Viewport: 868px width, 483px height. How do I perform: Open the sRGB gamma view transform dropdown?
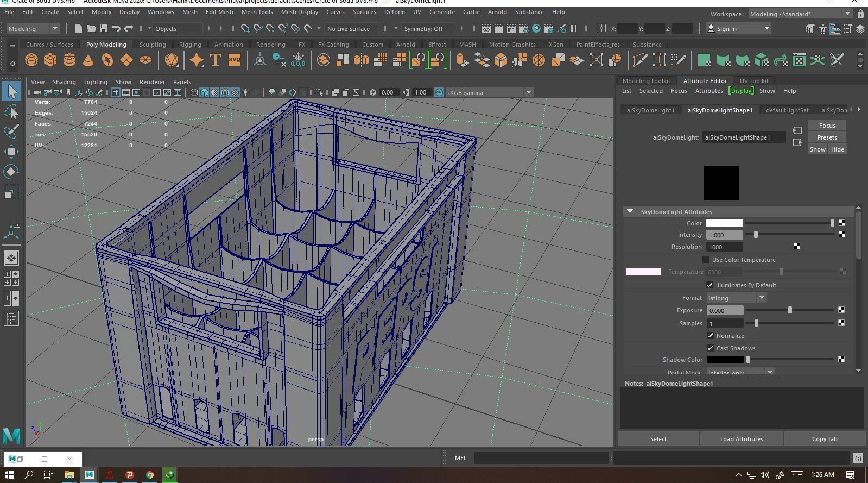[489, 92]
